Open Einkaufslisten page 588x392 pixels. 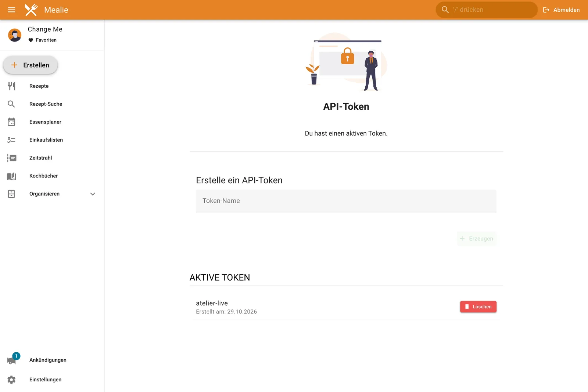point(52,140)
